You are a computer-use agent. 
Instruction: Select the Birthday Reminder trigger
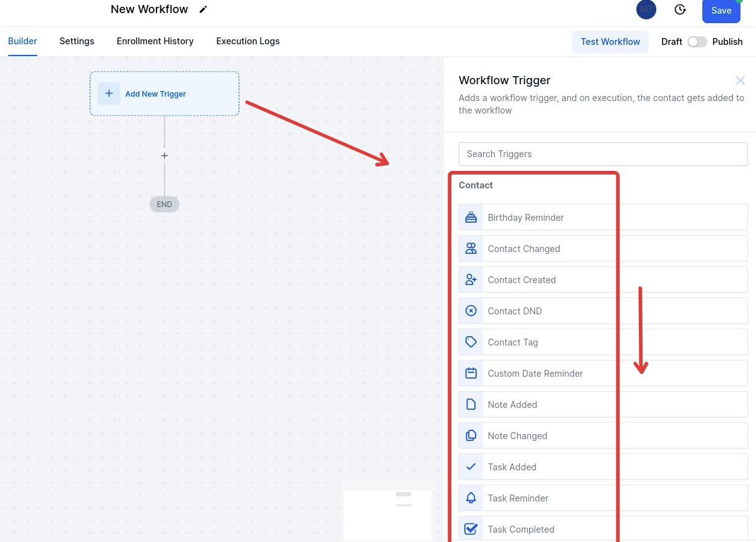[603, 217]
